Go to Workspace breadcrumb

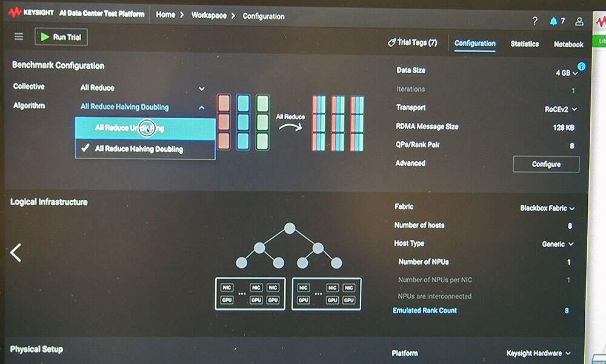[x=208, y=16]
